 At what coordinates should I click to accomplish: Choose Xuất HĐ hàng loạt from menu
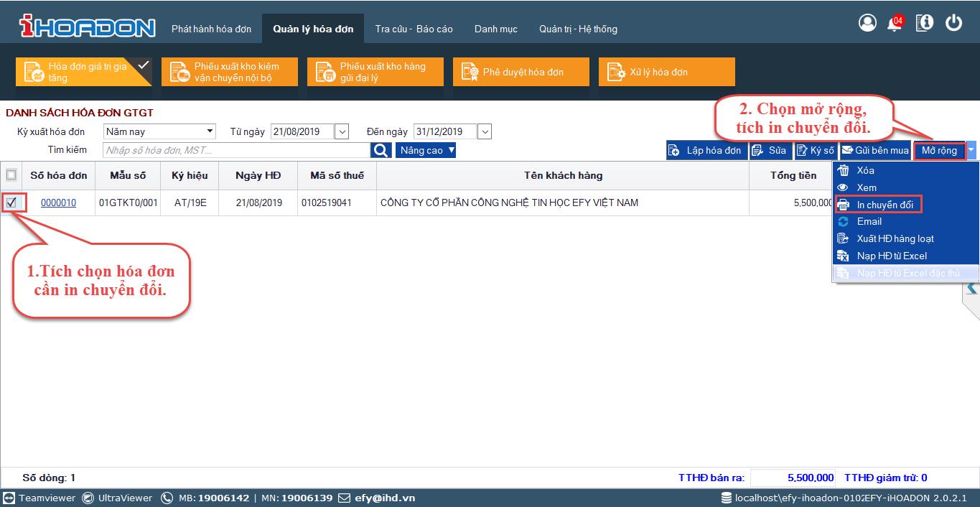point(895,238)
